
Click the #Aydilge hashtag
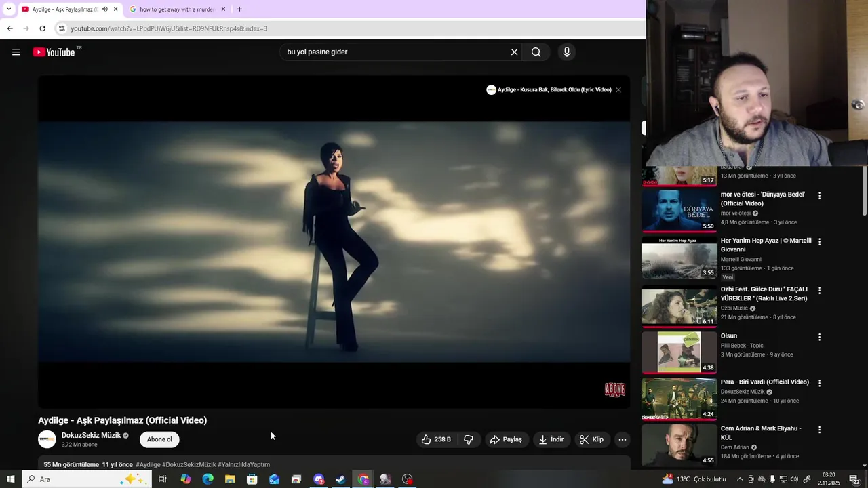148,465
